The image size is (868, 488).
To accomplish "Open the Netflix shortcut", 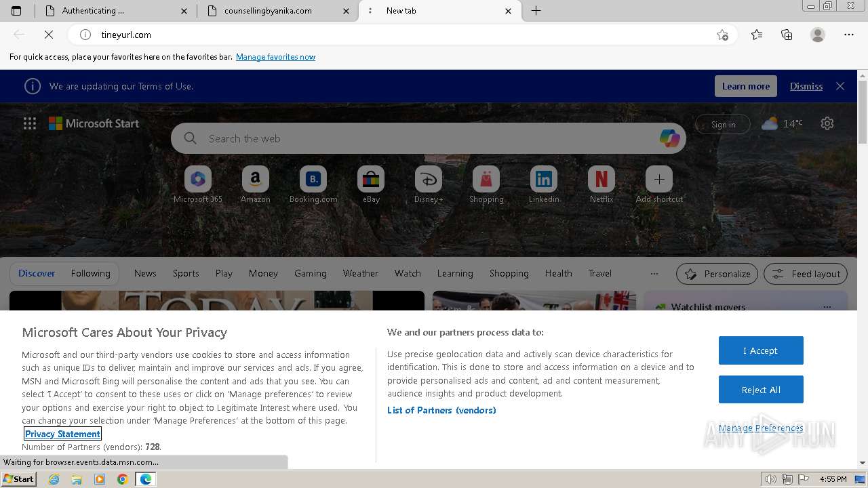I will click(x=601, y=184).
